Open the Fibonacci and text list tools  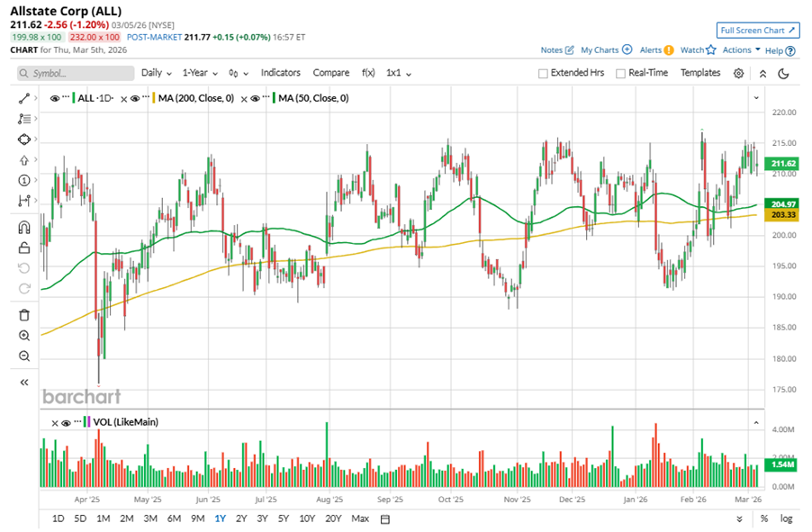tap(23, 119)
